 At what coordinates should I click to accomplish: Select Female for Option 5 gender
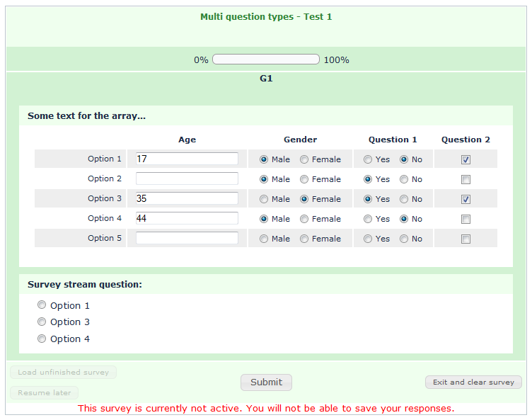pos(304,239)
